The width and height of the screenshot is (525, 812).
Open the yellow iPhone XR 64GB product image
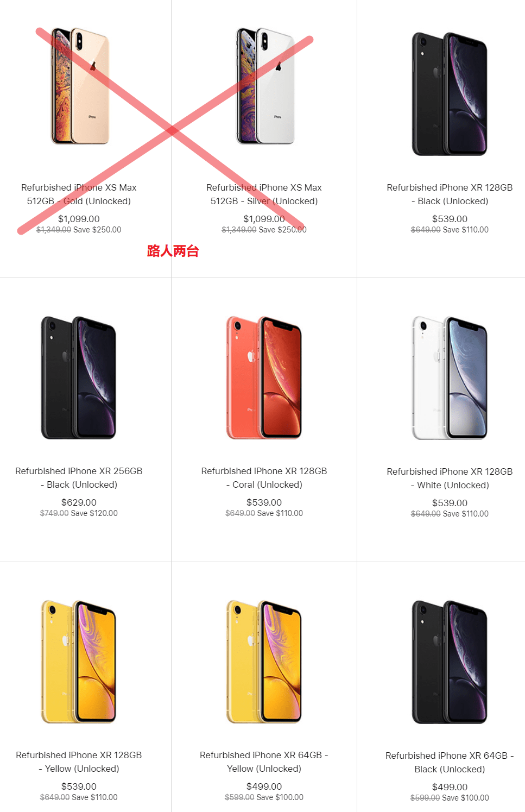click(264, 662)
